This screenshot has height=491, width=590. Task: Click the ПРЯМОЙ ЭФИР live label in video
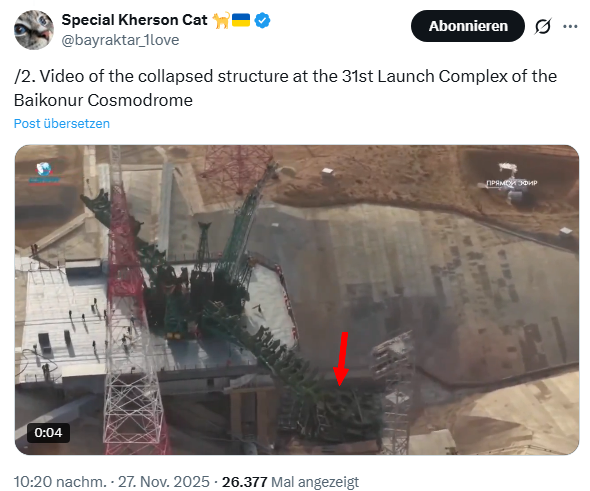[512, 183]
